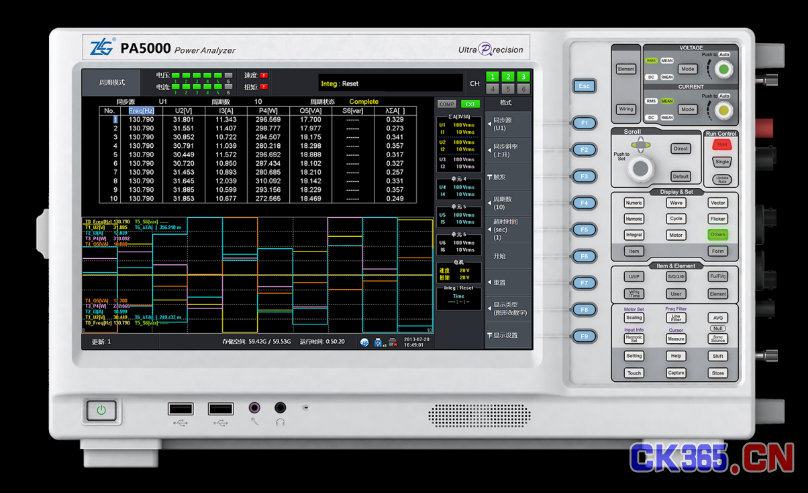808x493 pixels.
Task: Click the Element button beside Voltage section
Action: point(626,69)
